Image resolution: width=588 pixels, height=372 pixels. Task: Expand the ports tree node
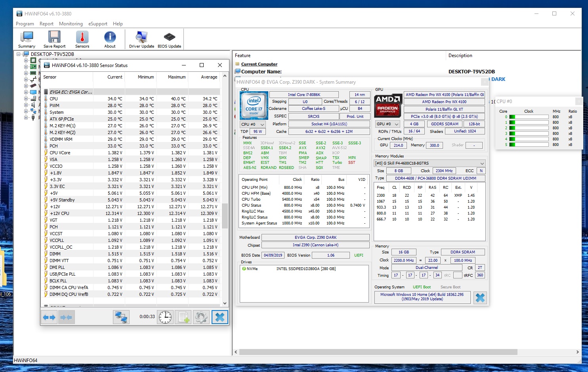pyautogui.click(x=26, y=117)
